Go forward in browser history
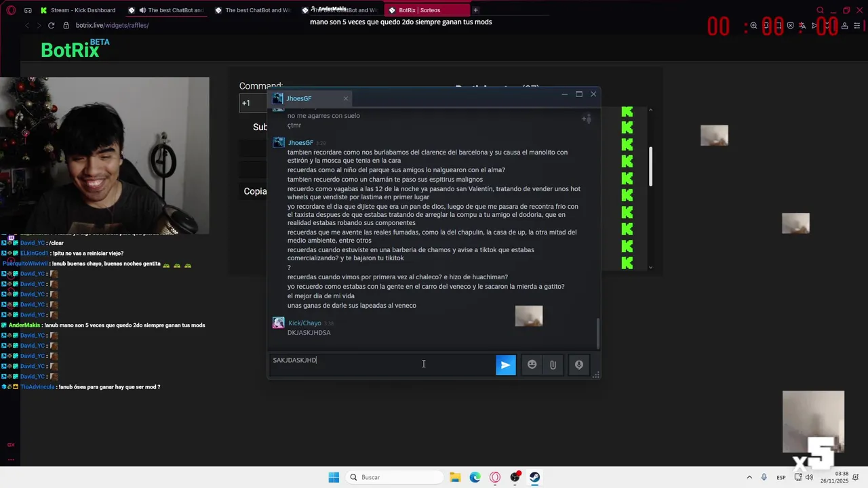Image resolution: width=868 pixels, height=488 pixels. click(x=38, y=25)
